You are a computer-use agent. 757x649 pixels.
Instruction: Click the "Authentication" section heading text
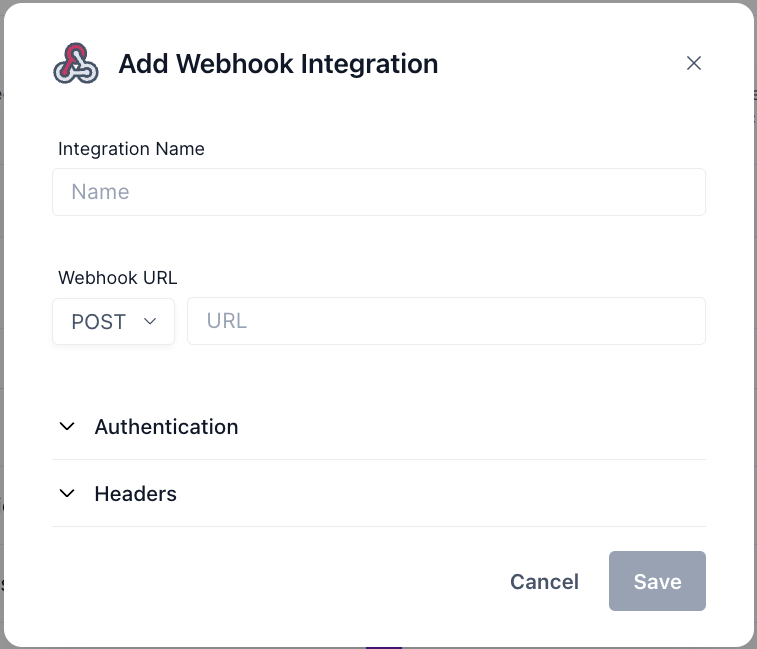(166, 427)
